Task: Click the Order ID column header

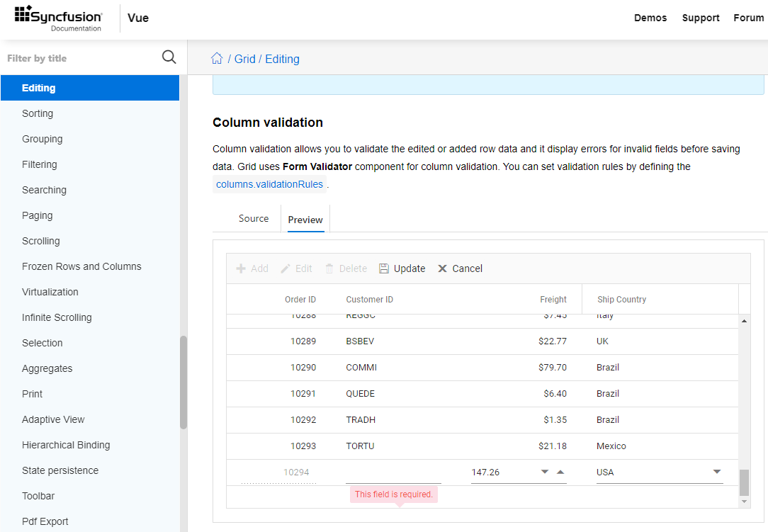Action: pos(300,299)
